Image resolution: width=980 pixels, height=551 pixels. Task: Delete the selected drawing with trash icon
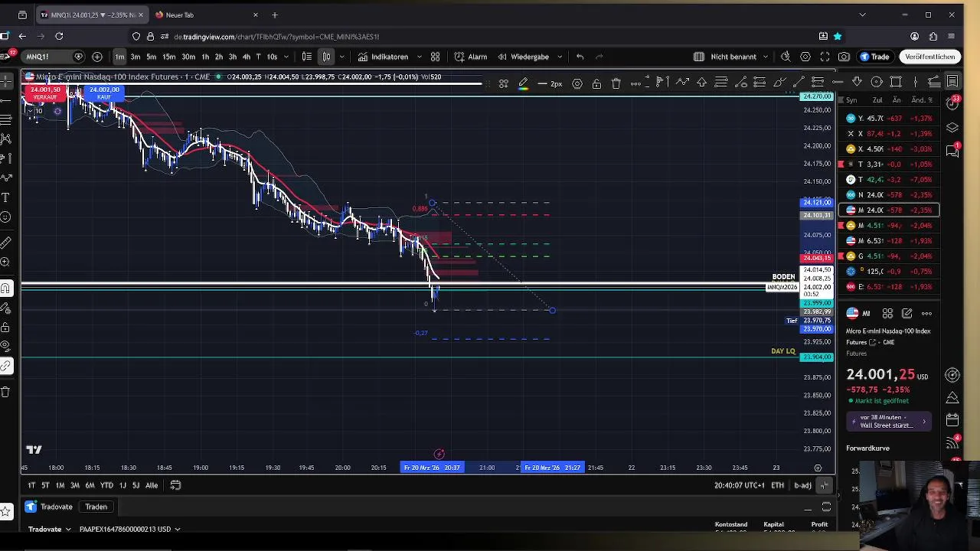[x=616, y=83]
